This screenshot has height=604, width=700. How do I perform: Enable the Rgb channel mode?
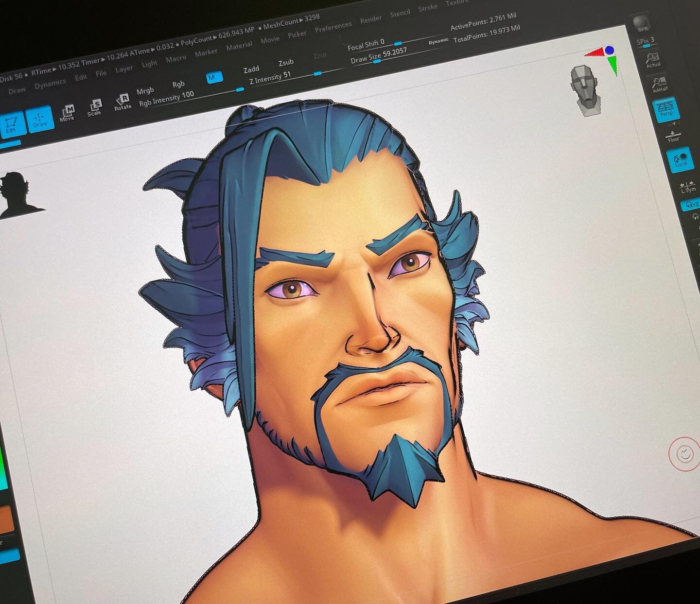tap(178, 85)
